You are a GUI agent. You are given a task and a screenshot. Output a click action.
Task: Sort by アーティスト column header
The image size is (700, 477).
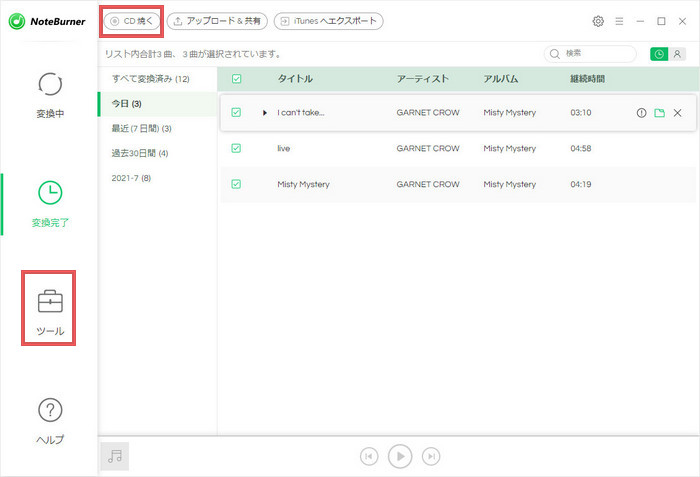tap(423, 79)
